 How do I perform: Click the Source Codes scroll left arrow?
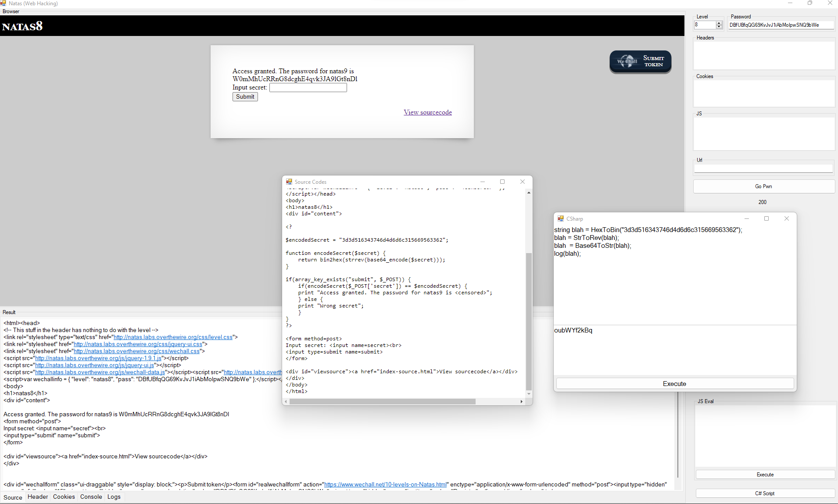point(286,401)
